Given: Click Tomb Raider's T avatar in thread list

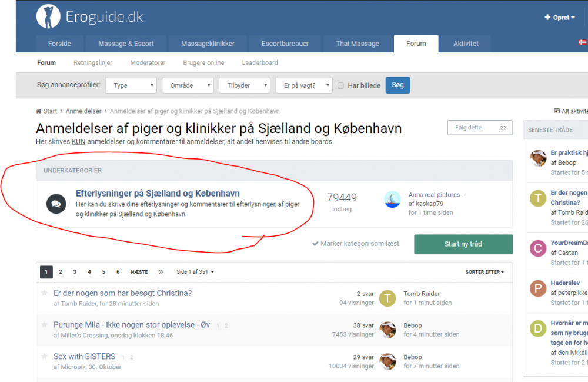Looking at the screenshot, I should coord(387,298).
